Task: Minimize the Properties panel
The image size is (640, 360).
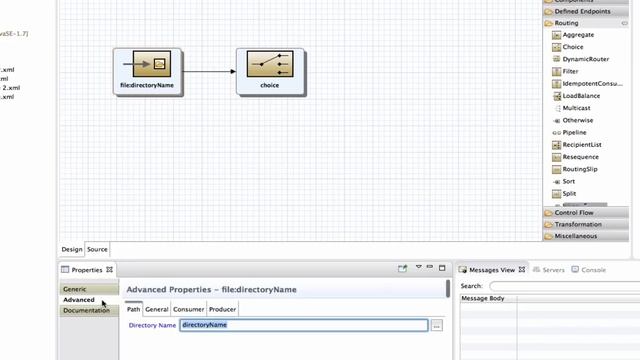Action: (x=430, y=267)
